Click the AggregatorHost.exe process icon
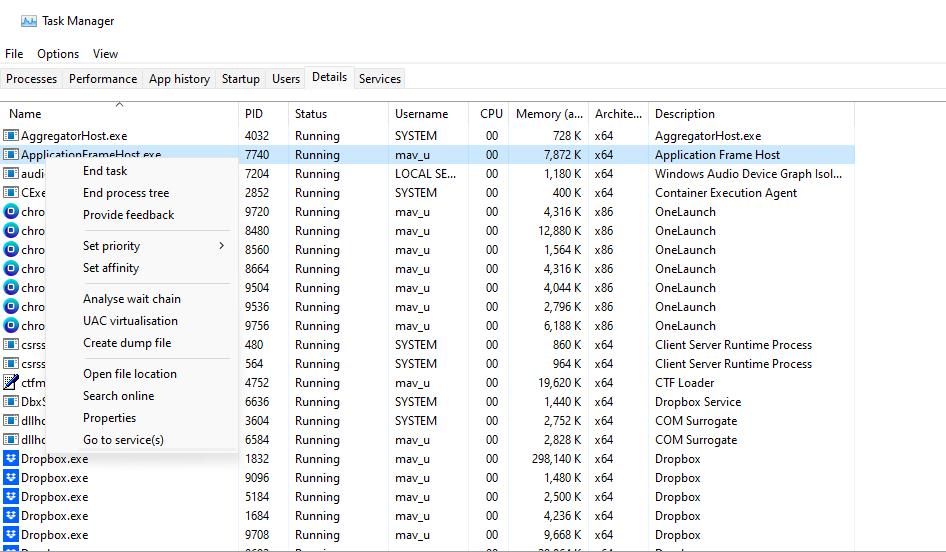 (12, 136)
